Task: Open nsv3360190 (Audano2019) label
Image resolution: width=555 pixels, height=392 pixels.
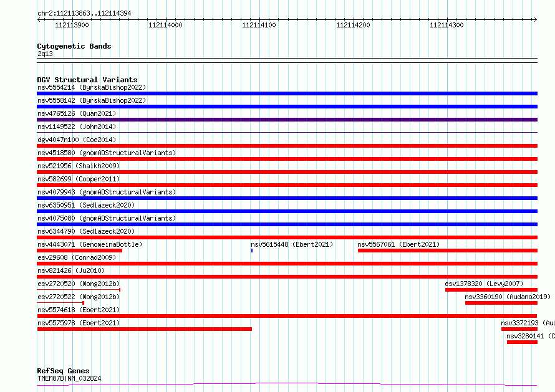Action: pyautogui.click(x=508, y=297)
